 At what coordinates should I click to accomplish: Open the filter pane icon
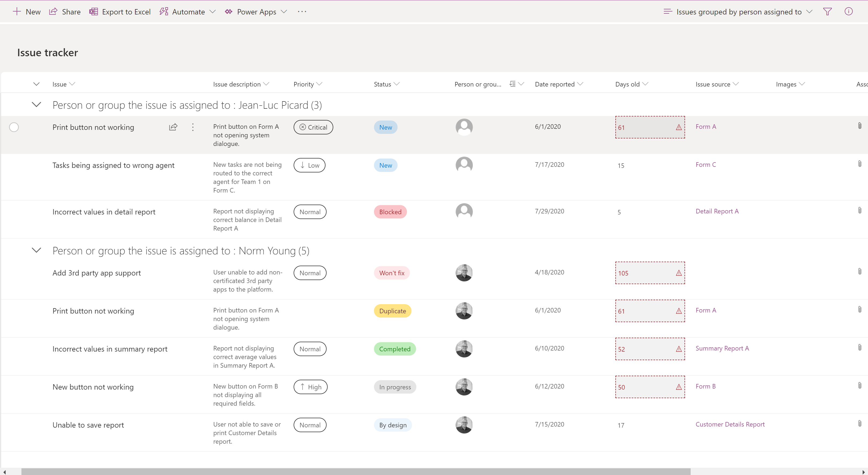(827, 12)
